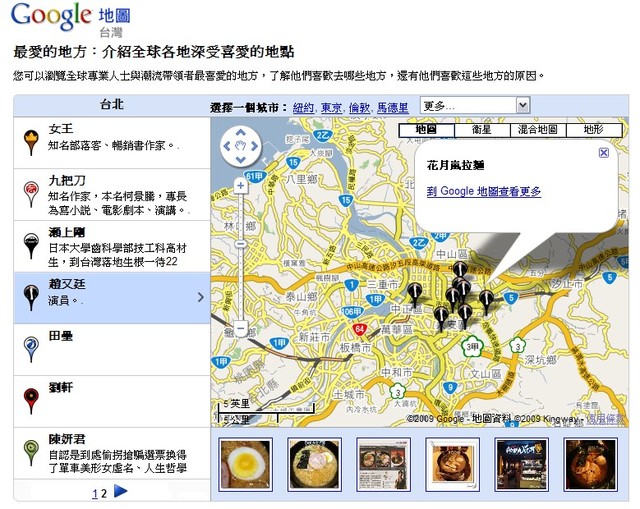Click the zoom slider track below the handle
Screen dimensions: 640x509
(x=240, y=286)
